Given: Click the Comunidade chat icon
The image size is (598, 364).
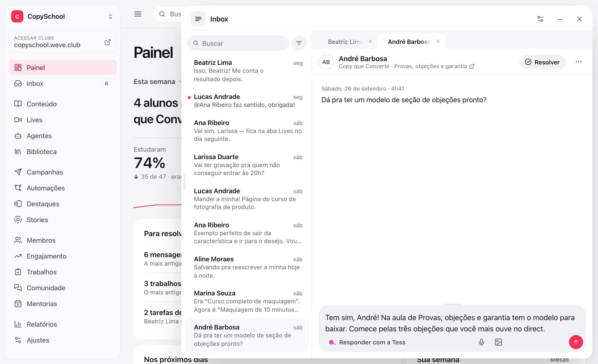Looking at the screenshot, I should pos(18,288).
